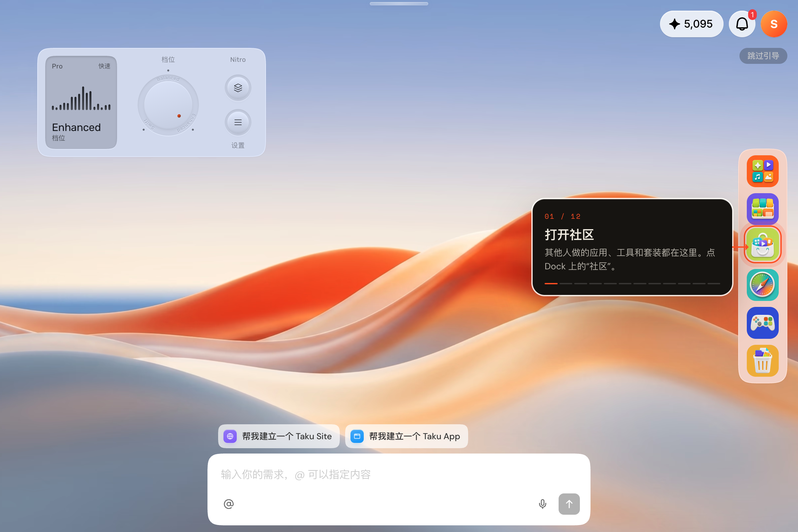Click the Nitro label

coord(238,60)
